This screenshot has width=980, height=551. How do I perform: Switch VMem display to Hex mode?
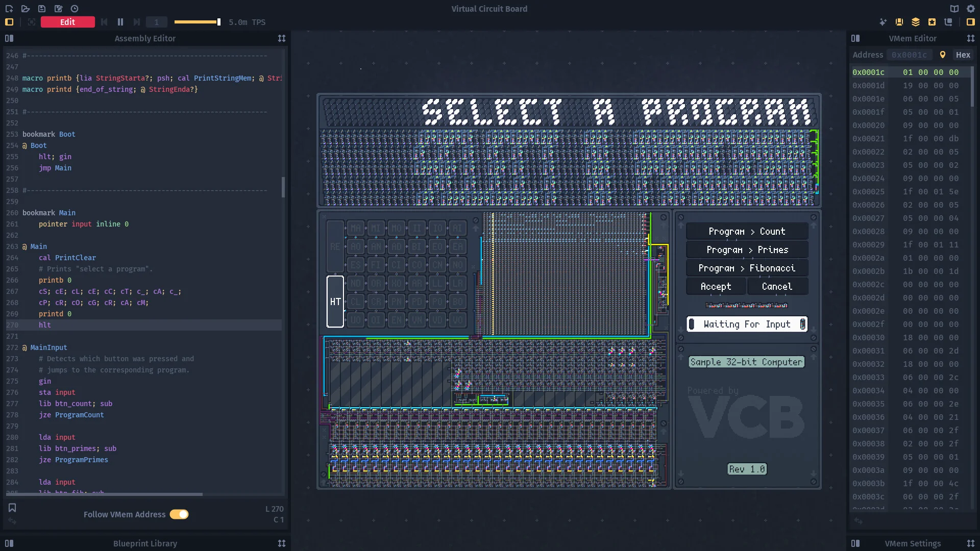click(x=963, y=55)
